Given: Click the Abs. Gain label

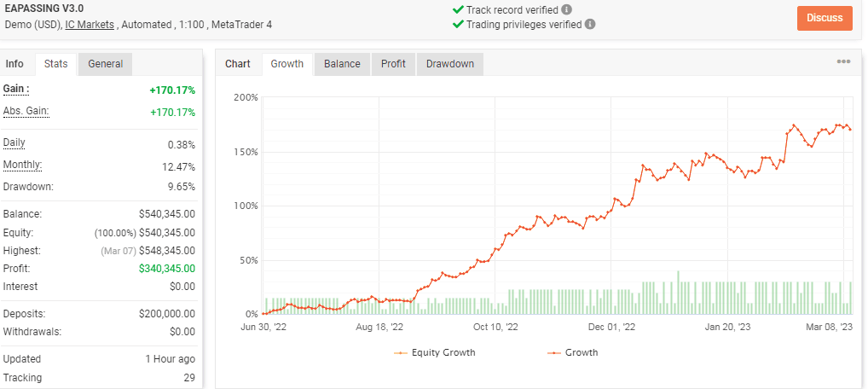Looking at the screenshot, I should (26, 111).
